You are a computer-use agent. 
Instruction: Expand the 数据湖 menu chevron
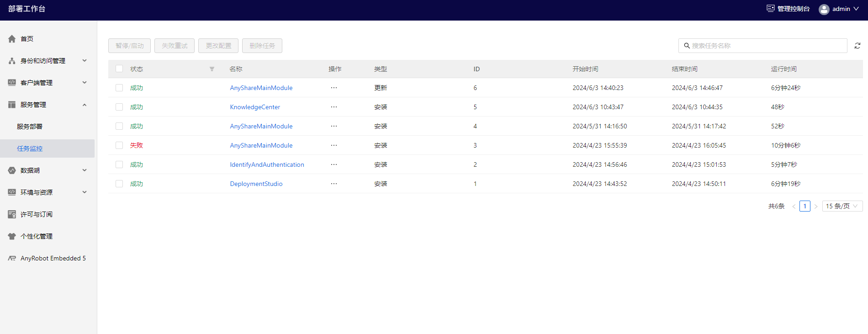(x=85, y=170)
